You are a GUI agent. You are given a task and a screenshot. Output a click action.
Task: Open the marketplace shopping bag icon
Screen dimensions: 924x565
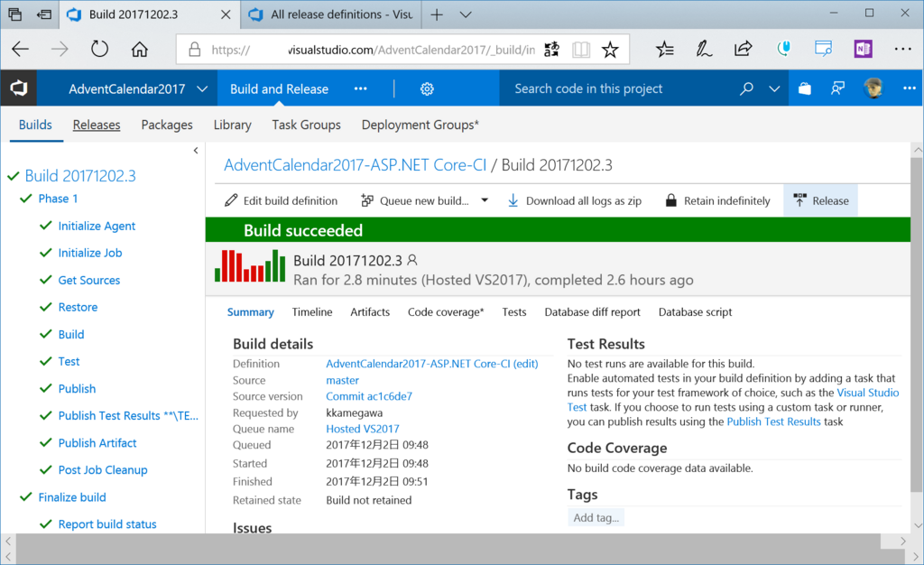click(x=804, y=89)
